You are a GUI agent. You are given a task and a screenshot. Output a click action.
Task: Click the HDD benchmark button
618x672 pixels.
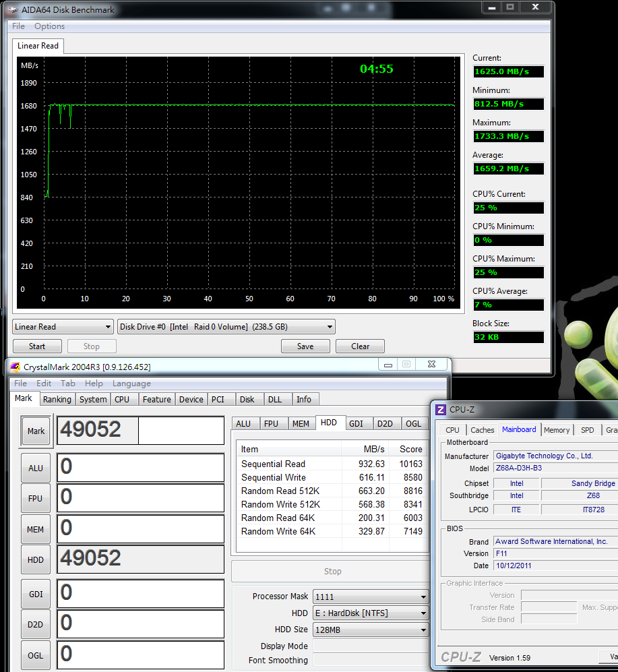pyautogui.click(x=36, y=559)
